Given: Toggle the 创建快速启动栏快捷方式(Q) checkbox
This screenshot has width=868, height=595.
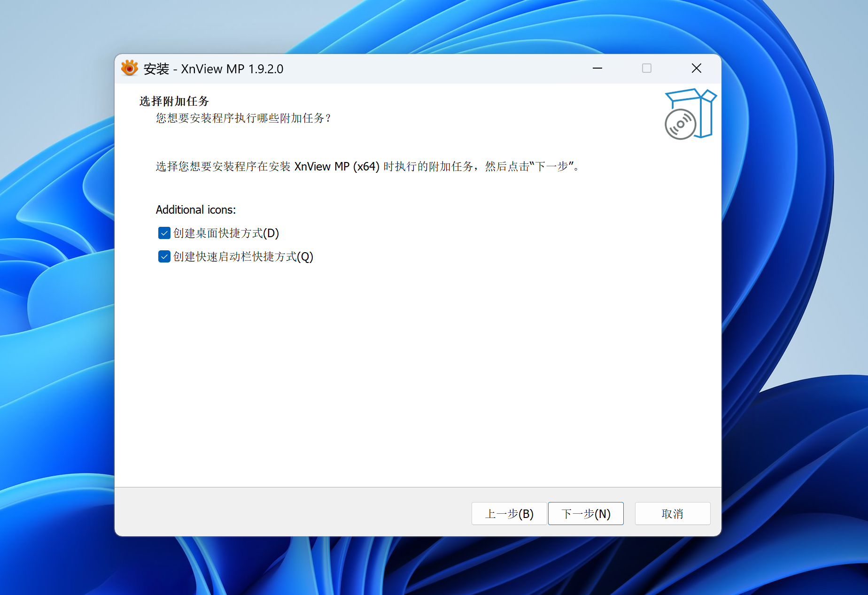Looking at the screenshot, I should click(164, 256).
